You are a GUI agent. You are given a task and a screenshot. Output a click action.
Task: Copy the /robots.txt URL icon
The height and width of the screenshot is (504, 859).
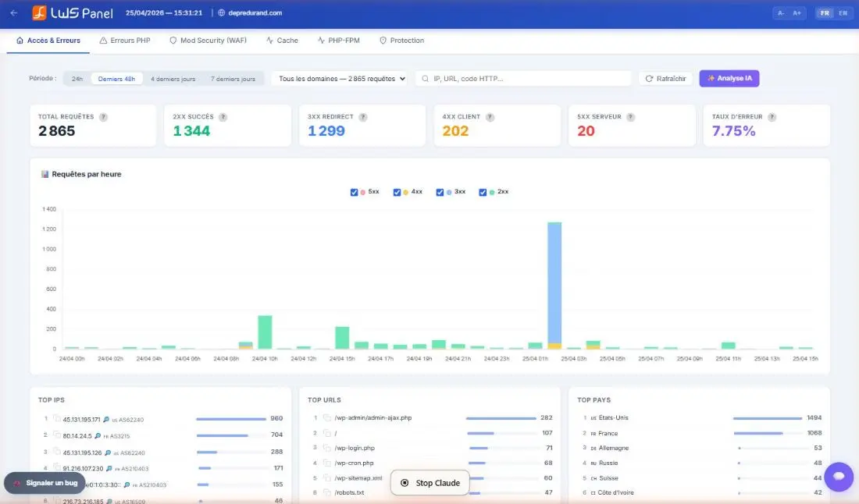click(327, 492)
